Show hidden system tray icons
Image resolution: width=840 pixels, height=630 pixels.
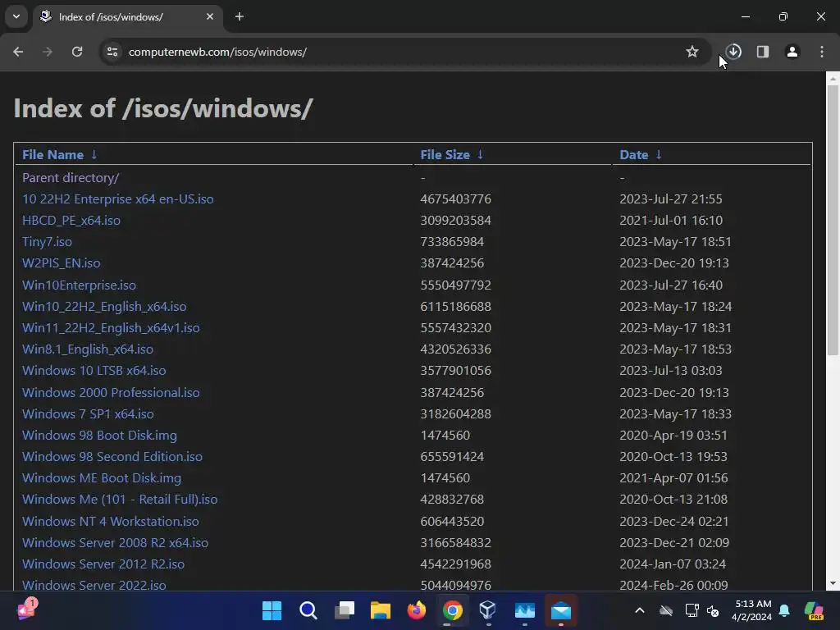pos(640,610)
